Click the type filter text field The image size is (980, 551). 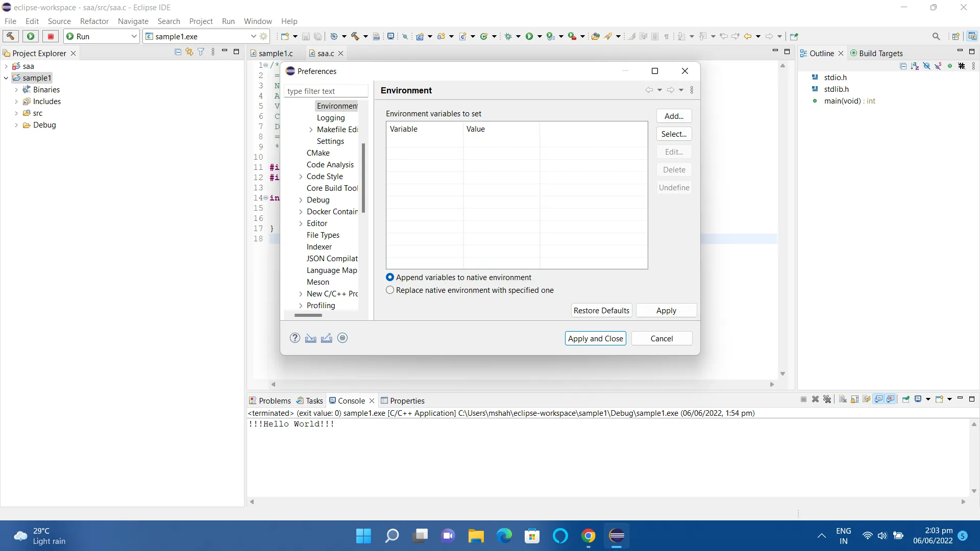click(x=326, y=91)
